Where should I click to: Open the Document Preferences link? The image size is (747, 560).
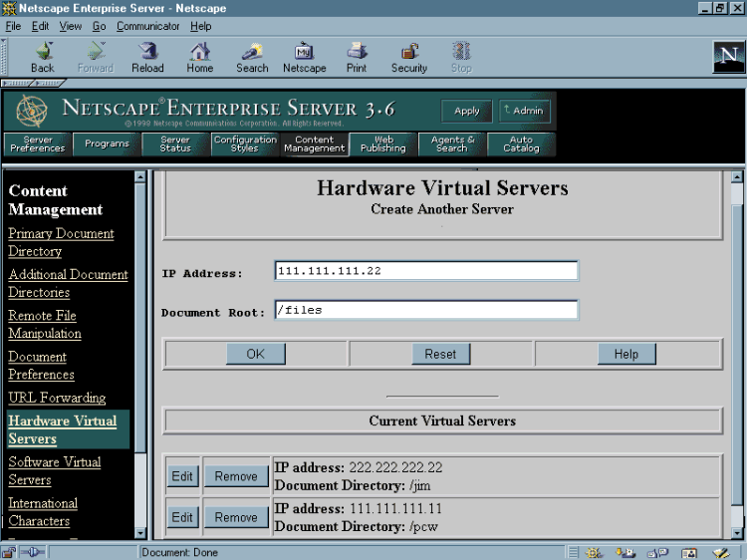(x=42, y=366)
